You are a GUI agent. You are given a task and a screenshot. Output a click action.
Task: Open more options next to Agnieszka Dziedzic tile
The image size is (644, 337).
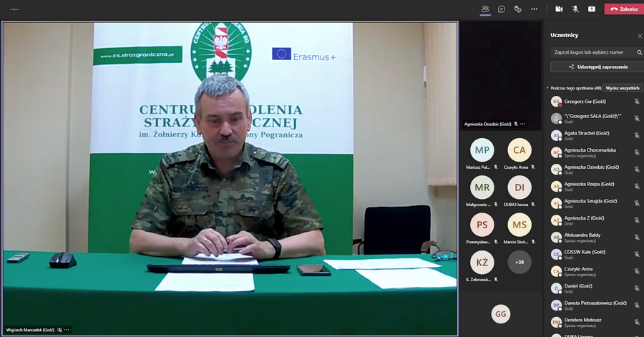(x=523, y=124)
